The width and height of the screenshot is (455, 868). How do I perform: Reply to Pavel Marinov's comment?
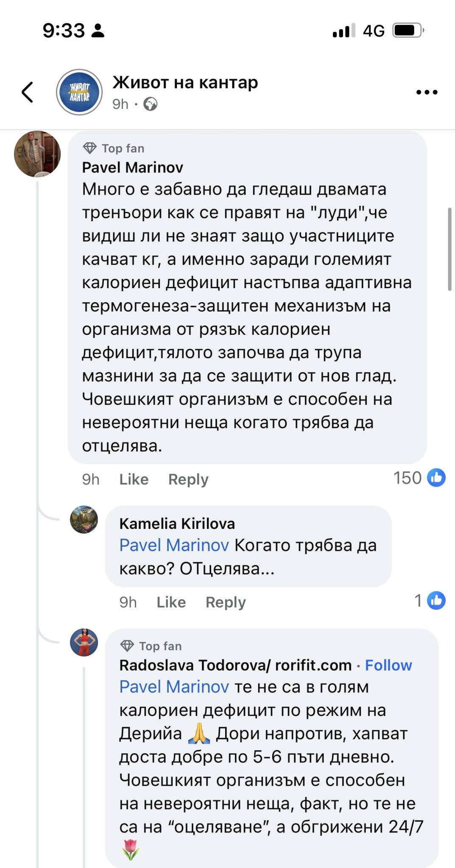pos(188,479)
